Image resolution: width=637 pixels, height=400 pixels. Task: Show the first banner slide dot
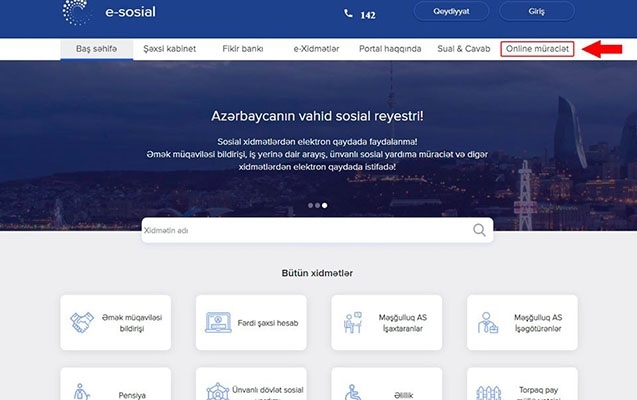tap(310, 205)
